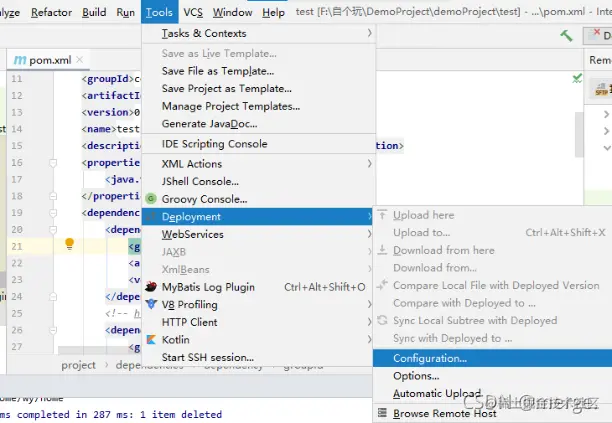Image resolution: width=612 pixels, height=423 pixels.
Task: Open the Build menu
Action: (x=94, y=12)
